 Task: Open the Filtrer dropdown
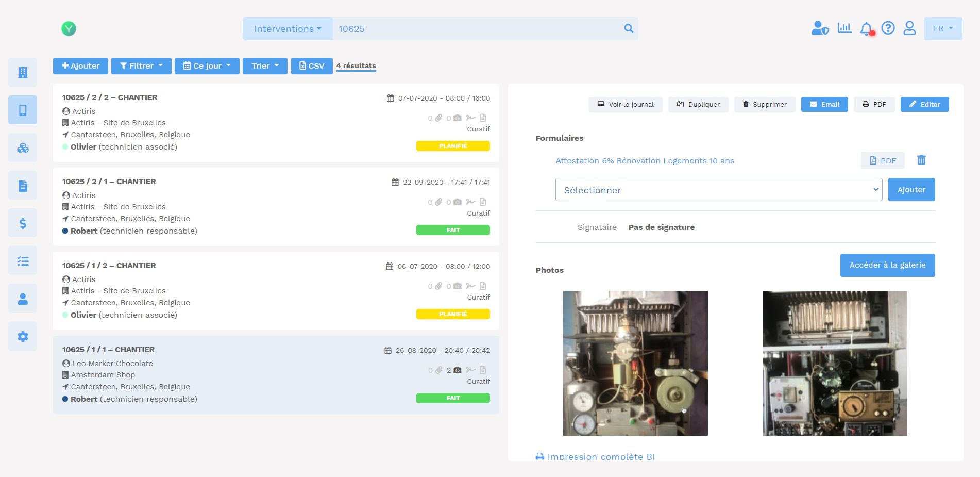click(141, 66)
